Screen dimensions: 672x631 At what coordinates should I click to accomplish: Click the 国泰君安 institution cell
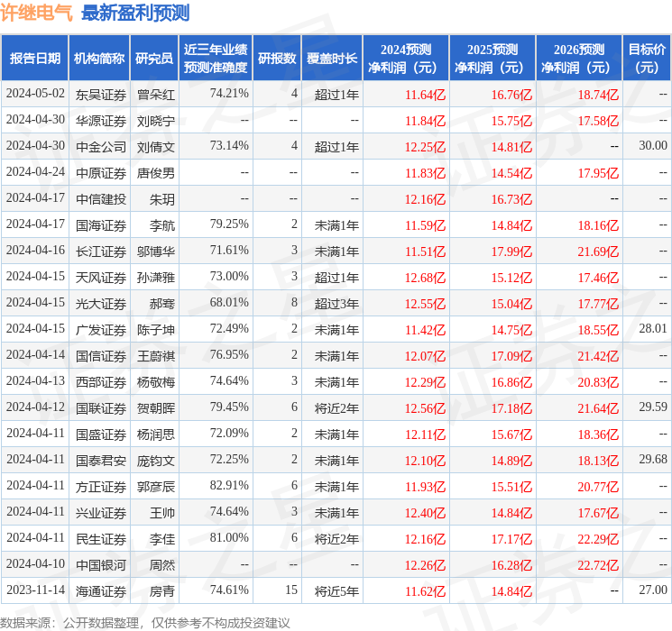coord(101,461)
